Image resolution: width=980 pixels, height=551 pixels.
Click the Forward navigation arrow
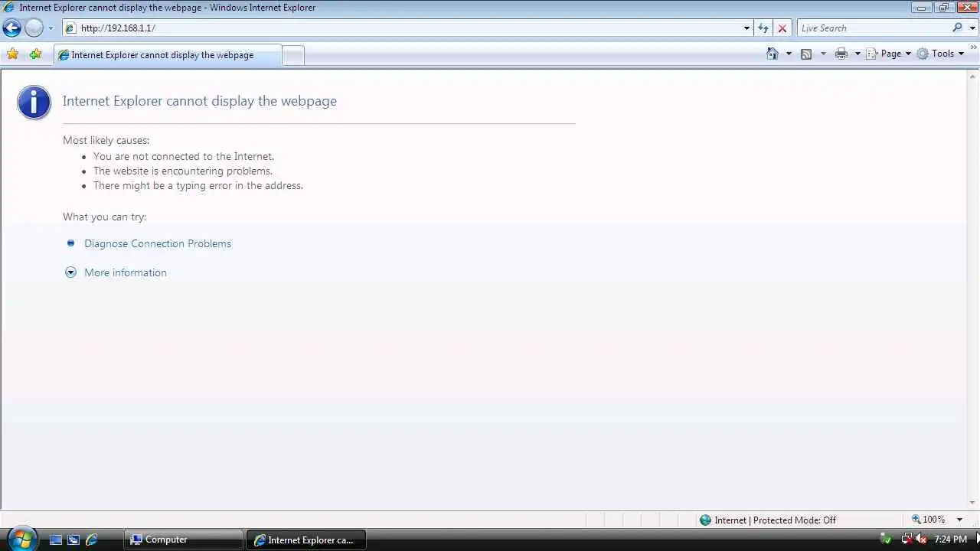[x=34, y=28]
